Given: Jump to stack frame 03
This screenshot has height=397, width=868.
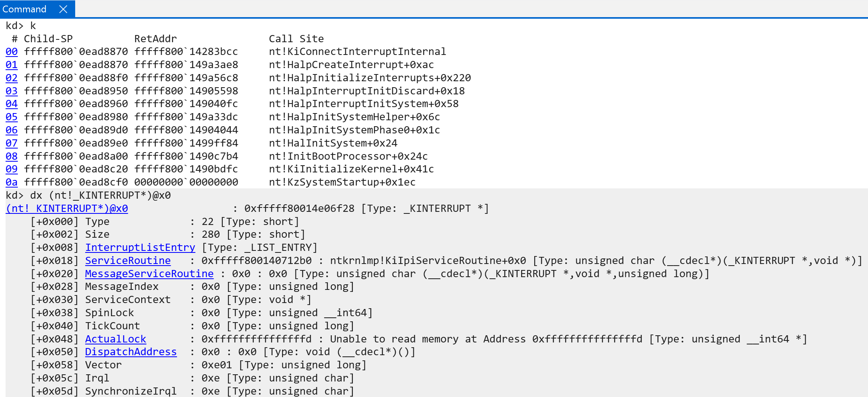Looking at the screenshot, I should pos(12,91).
